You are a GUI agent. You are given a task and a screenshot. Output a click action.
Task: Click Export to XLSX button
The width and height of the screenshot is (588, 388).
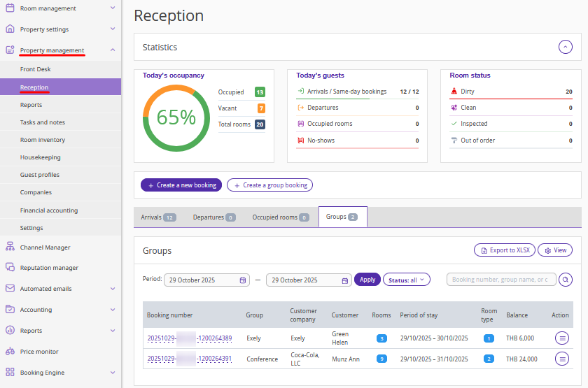tap(504, 250)
